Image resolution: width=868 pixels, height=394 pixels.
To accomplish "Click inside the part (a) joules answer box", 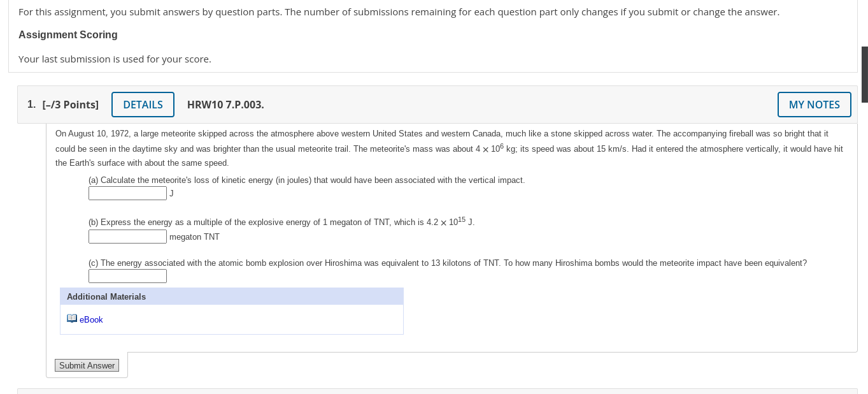I will pyautogui.click(x=127, y=193).
